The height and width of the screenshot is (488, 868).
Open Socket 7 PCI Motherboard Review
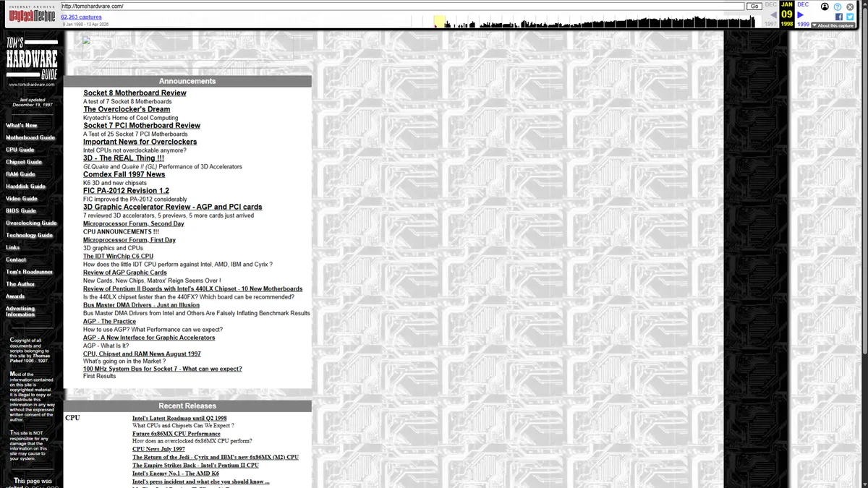tap(142, 126)
